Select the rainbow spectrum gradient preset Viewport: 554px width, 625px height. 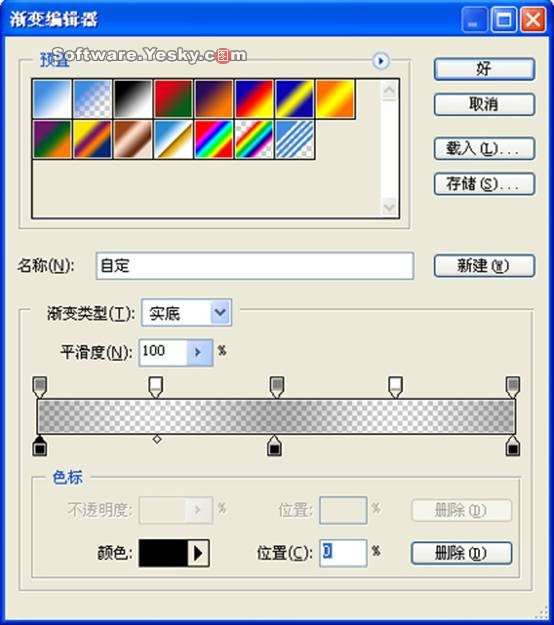tap(214, 140)
